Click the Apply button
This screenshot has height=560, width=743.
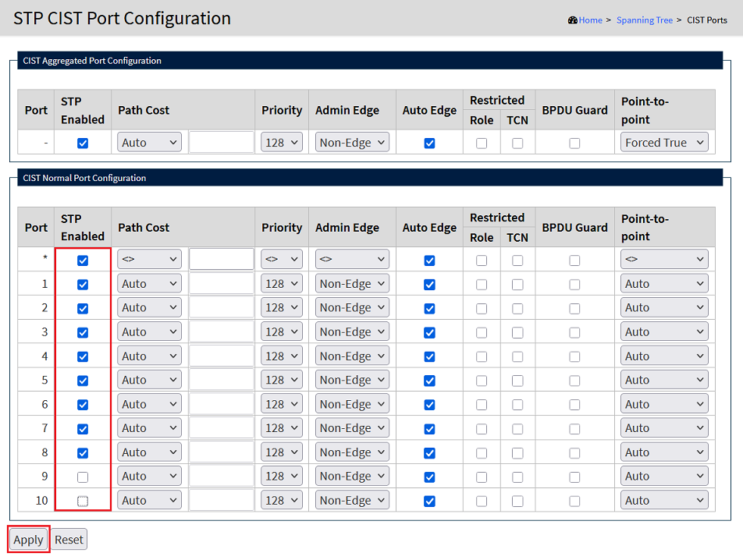coord(29,540)
